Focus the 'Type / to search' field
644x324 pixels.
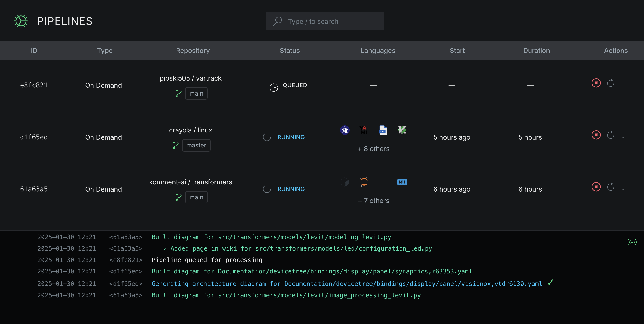tap(325, 21)
